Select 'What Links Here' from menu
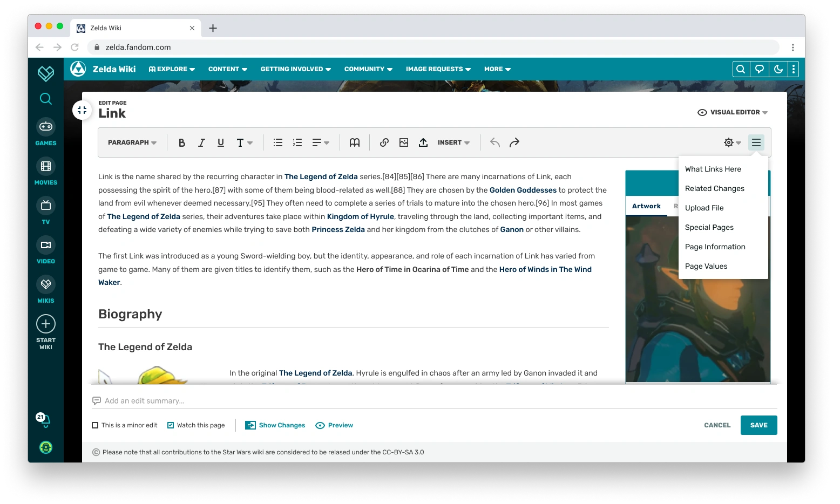 click(x=713, y=169)
